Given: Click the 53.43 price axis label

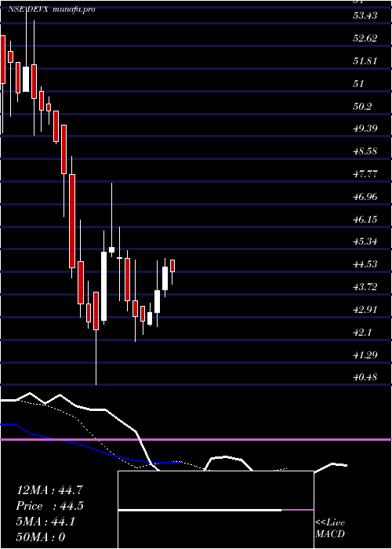Looking at the screenshot, I should 365,16.
